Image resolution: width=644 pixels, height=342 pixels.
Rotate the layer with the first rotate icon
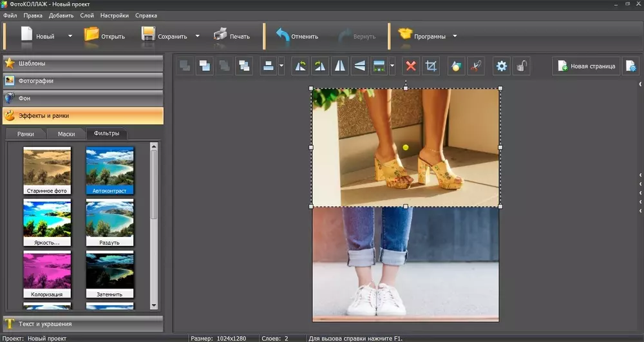pyautogui.click(x=300, y=66)
